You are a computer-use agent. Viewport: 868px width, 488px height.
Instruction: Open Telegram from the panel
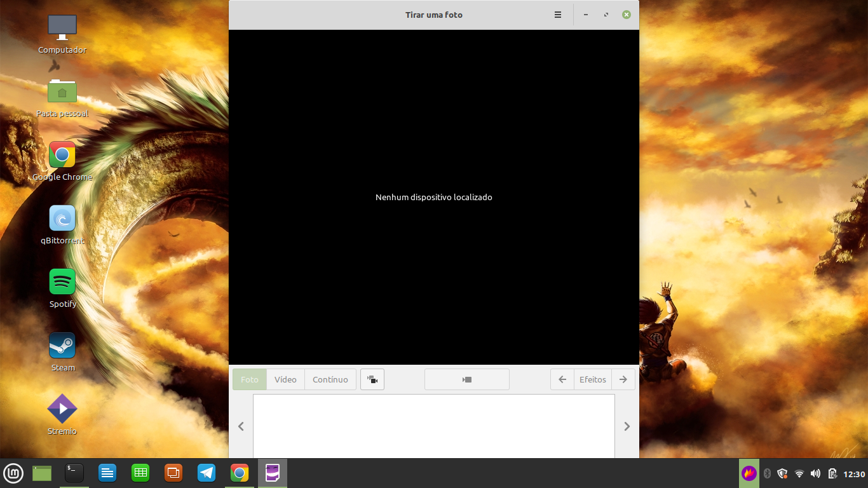[x=207, y=473]
